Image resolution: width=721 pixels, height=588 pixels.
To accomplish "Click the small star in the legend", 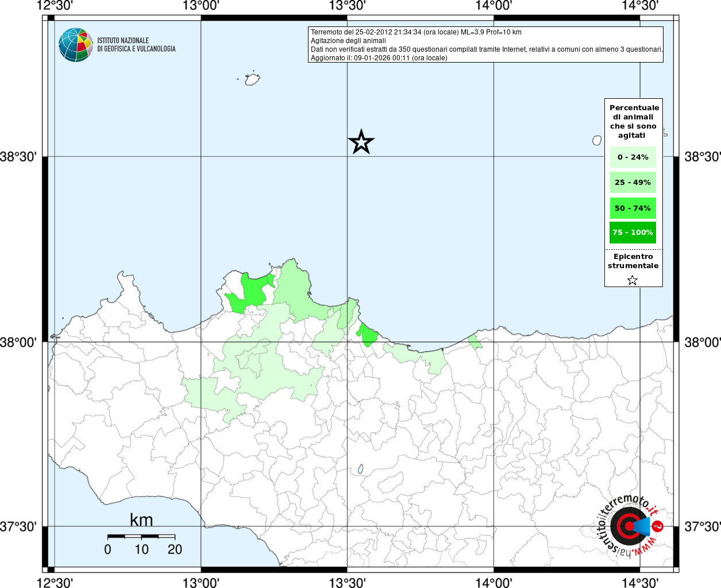I will coord(633,280).
